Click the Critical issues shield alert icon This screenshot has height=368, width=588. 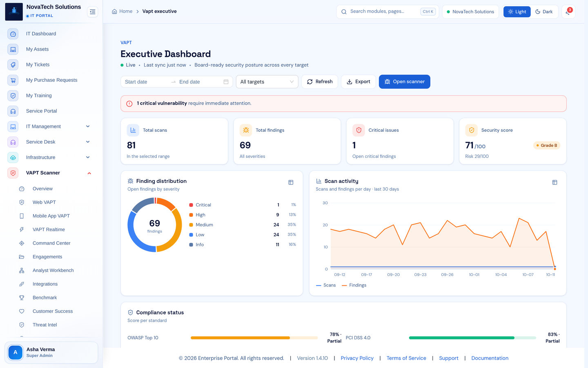pos(359,130)
